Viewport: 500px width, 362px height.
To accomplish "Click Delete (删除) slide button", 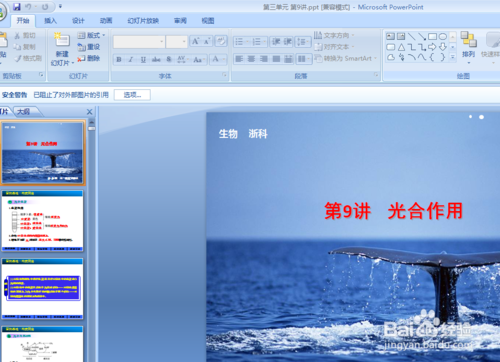I will click(x=88, y=58).
